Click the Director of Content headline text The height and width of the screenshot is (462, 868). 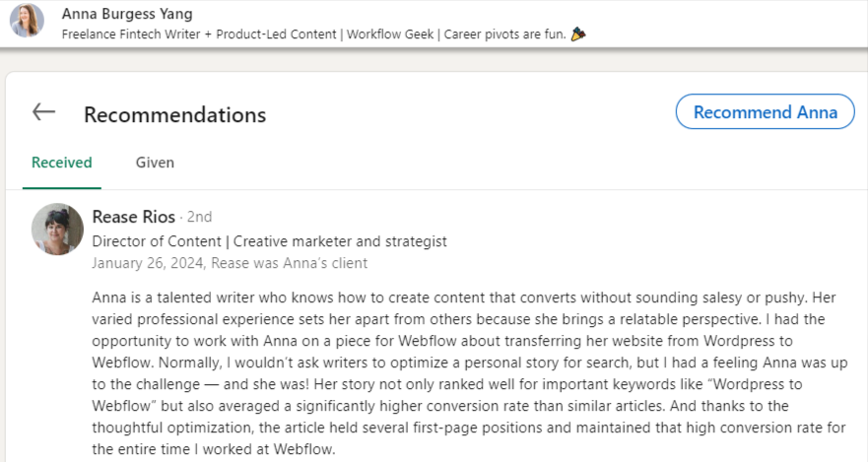point(157,241)
